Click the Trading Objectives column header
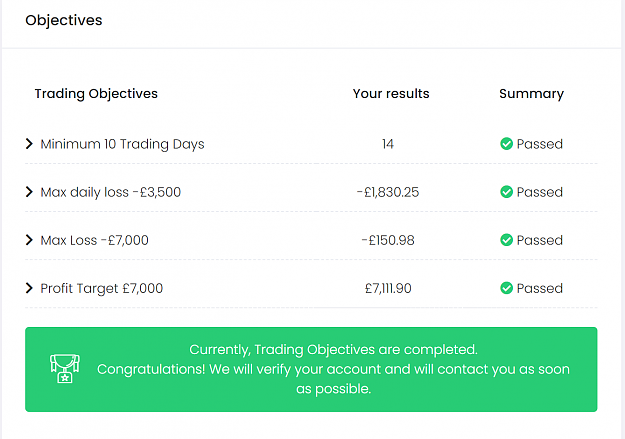This screenshot has width=625, height=439. pos(96,94)
